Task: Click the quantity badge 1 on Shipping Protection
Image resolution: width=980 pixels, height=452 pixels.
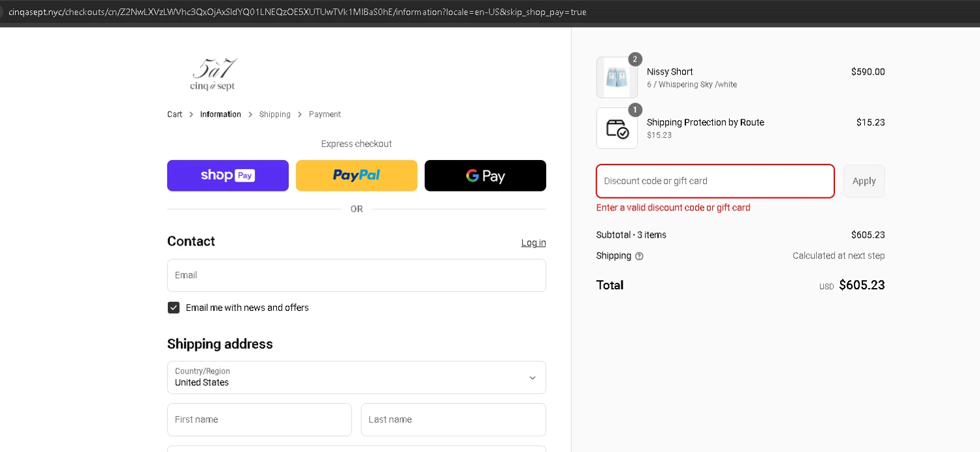Action: (x=635, y=110)
